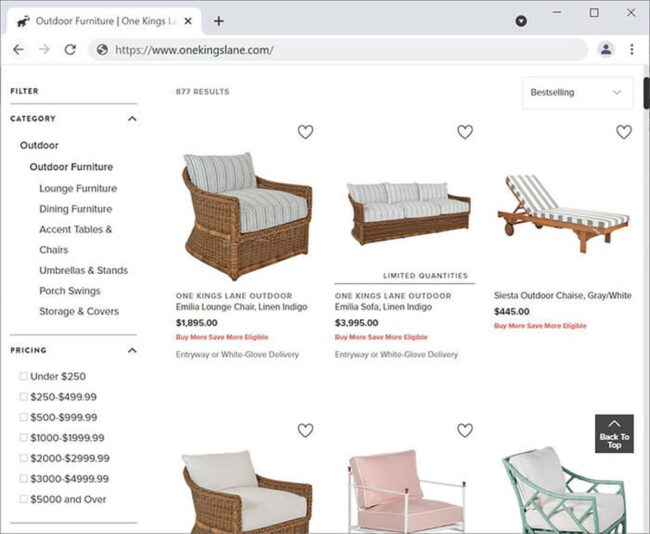Select the Outdoor Furniture category
The height and width of the screenshot is (534, 650).
point(71,167)
